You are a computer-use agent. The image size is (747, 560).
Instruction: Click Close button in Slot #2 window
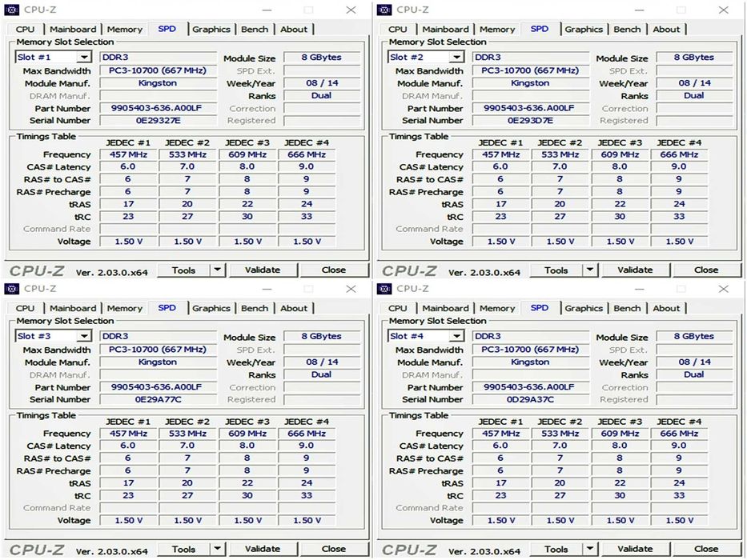(x=706, y=270)
